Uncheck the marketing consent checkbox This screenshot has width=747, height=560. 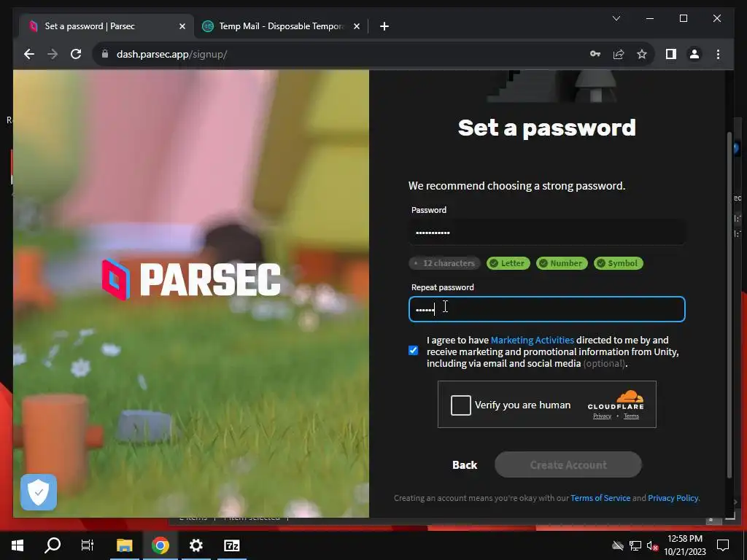tap(413, 351)
